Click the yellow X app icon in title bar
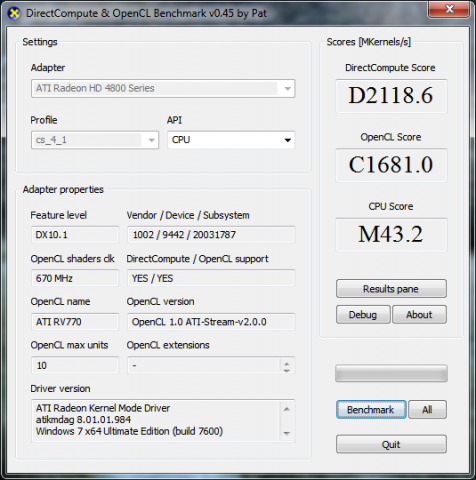This screenshot has height=480, width=476. click(x=14, y=13)
